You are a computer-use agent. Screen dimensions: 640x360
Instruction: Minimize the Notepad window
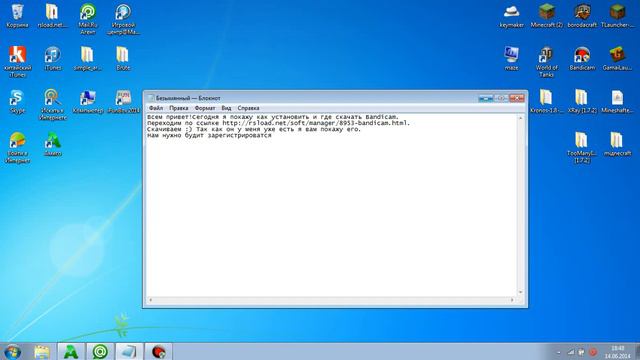coord(486,98)
